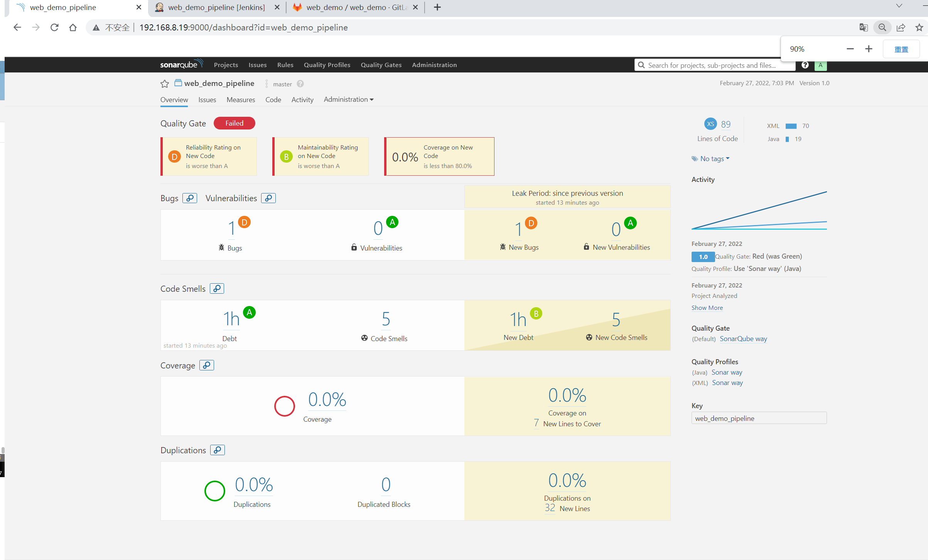Open Bugs measure history key icon

click(x=190, y=198)
